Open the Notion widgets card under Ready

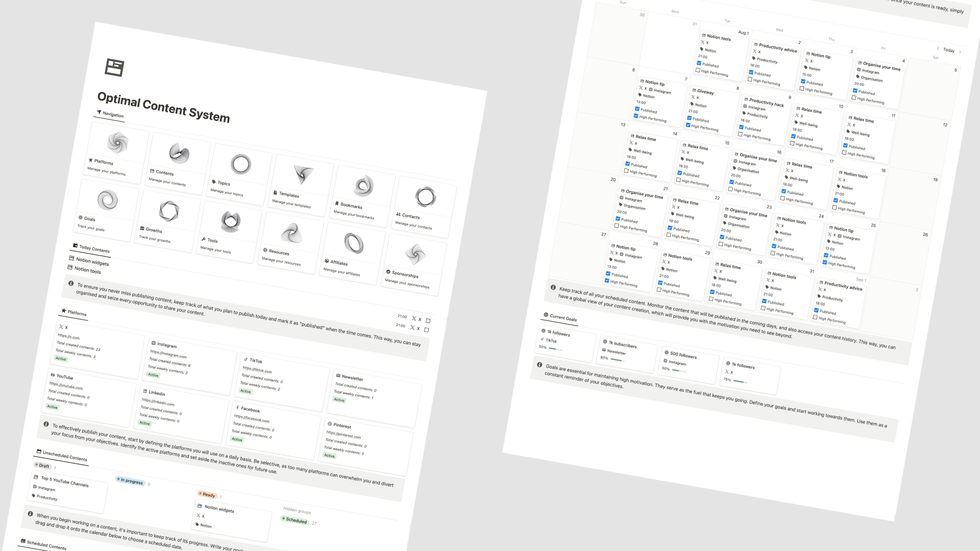[x=232, y=520]
